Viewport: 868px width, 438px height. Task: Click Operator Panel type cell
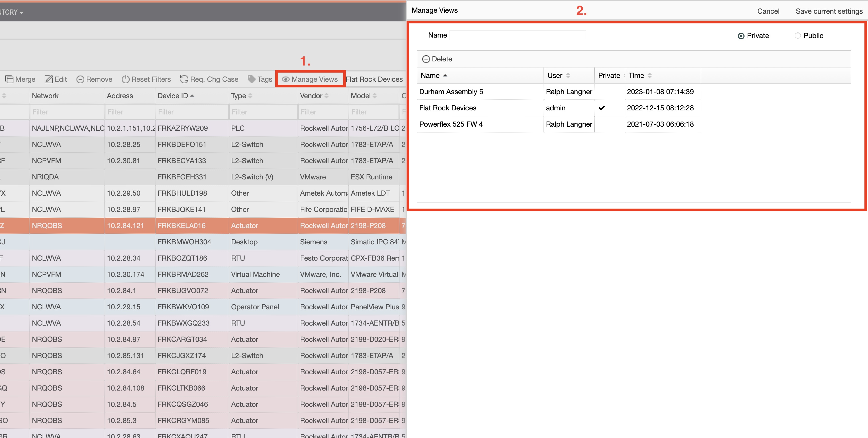255,307
